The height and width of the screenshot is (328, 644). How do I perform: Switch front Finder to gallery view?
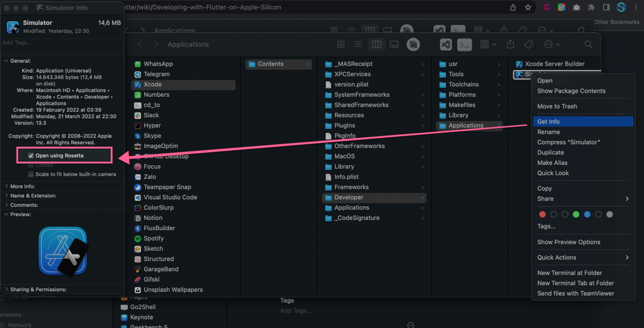[394, 44]
